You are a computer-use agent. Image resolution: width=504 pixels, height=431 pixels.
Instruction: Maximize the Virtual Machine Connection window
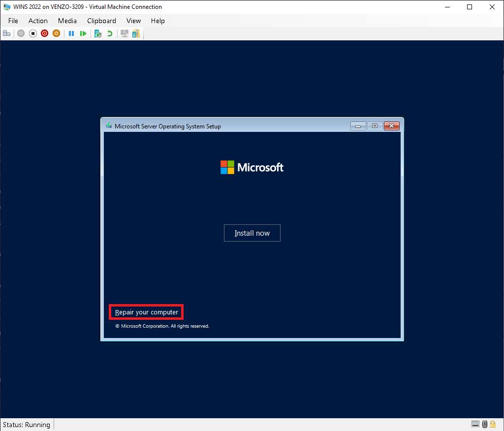click(470, 7)
